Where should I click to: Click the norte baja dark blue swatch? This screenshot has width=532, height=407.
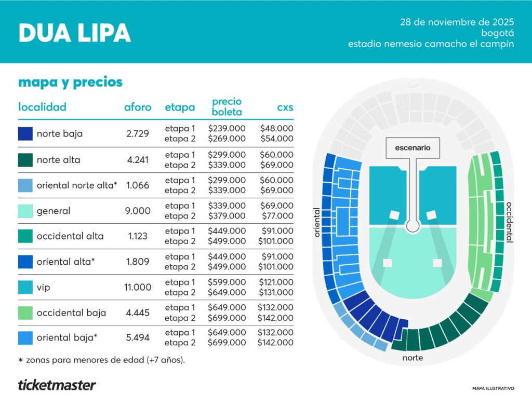point(25,134)
